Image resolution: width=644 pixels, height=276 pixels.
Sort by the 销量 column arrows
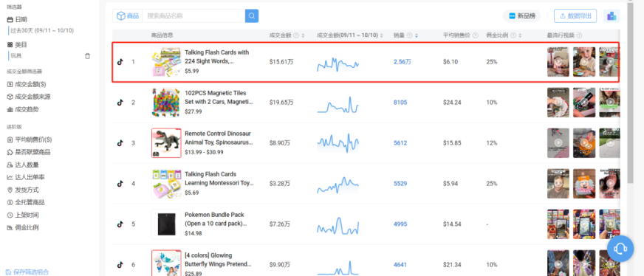point(416,35)
